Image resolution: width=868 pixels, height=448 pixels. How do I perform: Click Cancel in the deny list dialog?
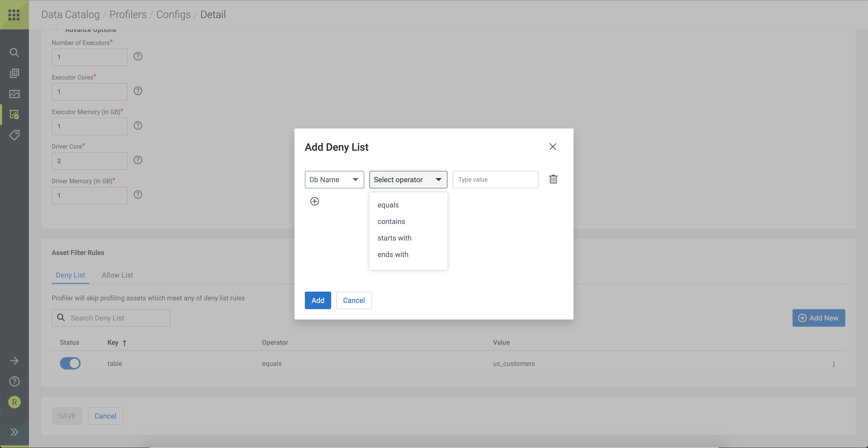coord(353,300)
